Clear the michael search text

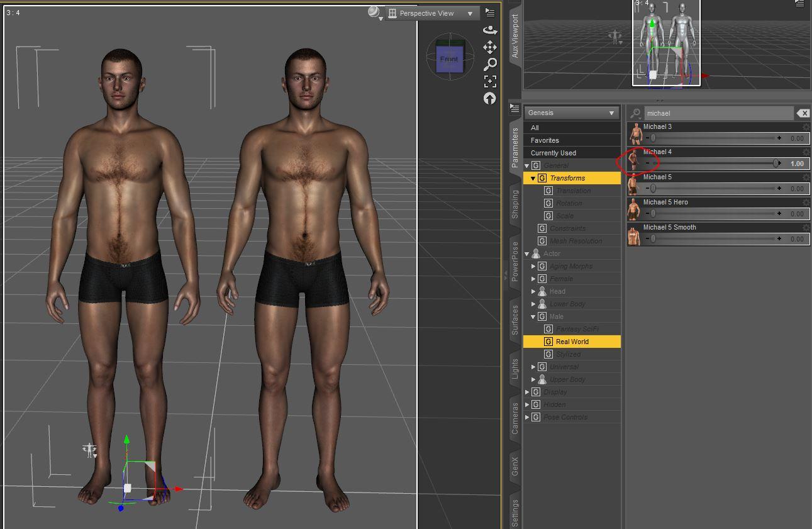[803, 113]
